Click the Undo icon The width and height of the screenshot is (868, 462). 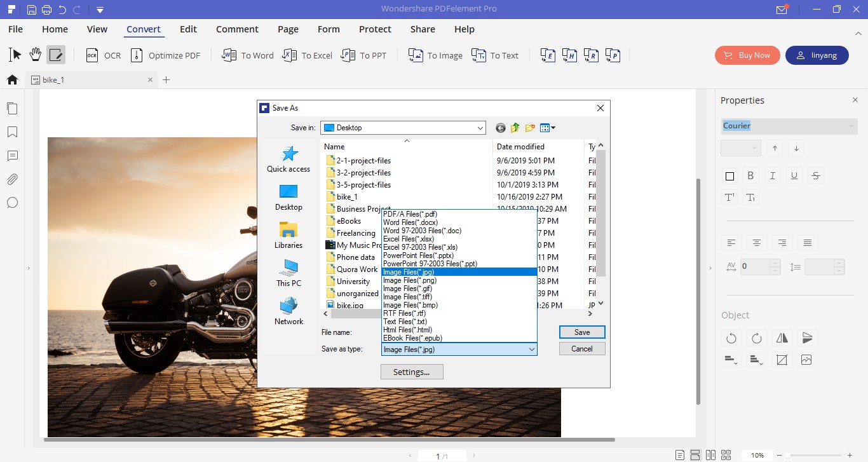point(62,10)
